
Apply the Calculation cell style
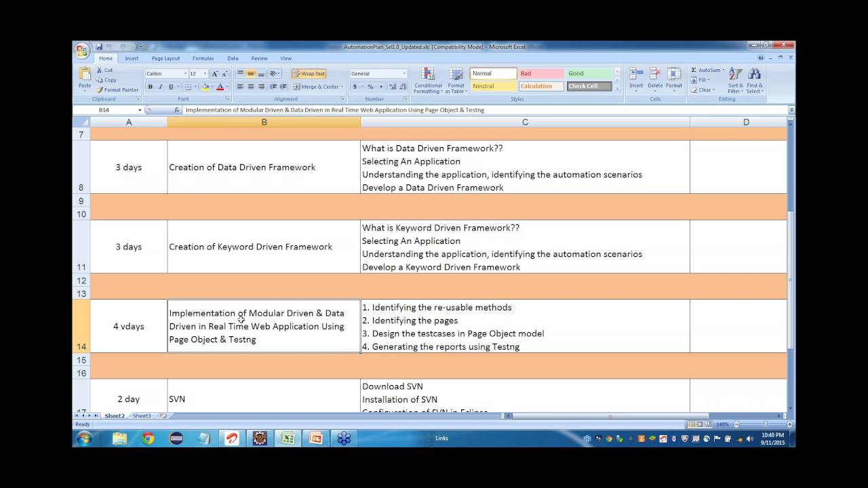[x=541, y=86]
